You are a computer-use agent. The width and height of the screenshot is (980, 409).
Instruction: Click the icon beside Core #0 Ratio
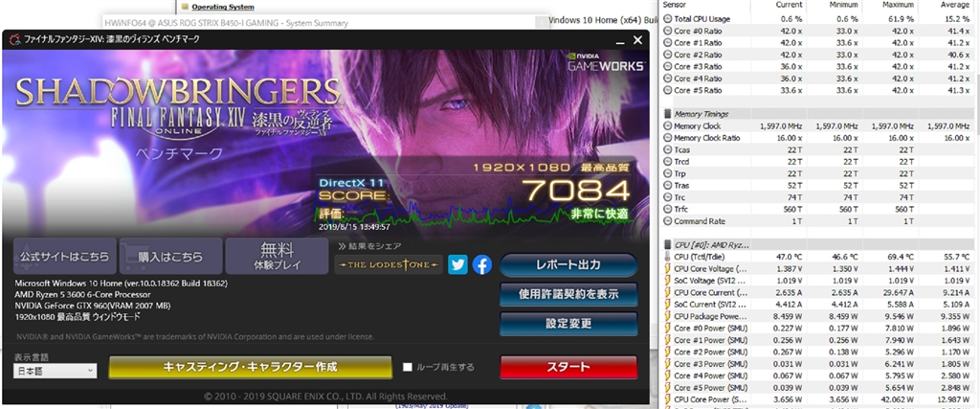coord(668,32)
